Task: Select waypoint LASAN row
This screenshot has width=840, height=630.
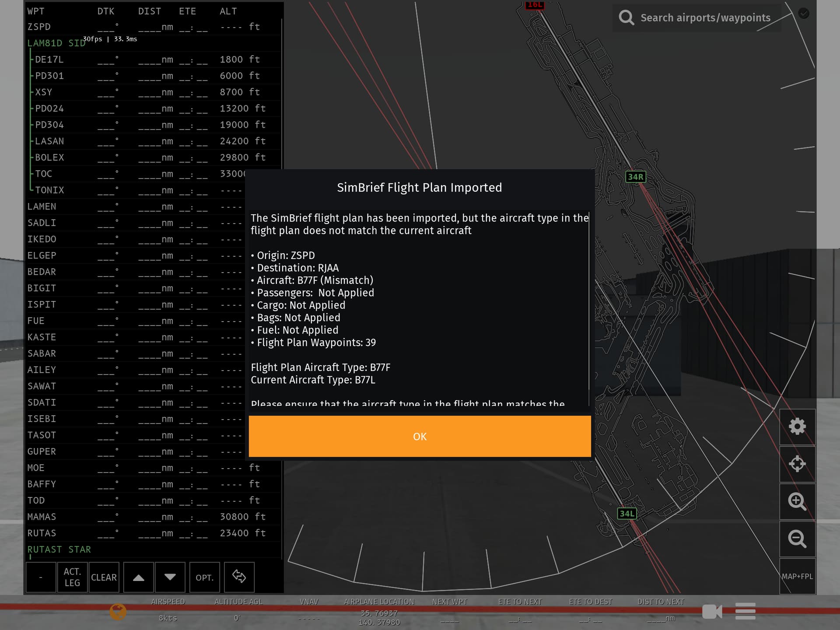Action: click(153, 141)
